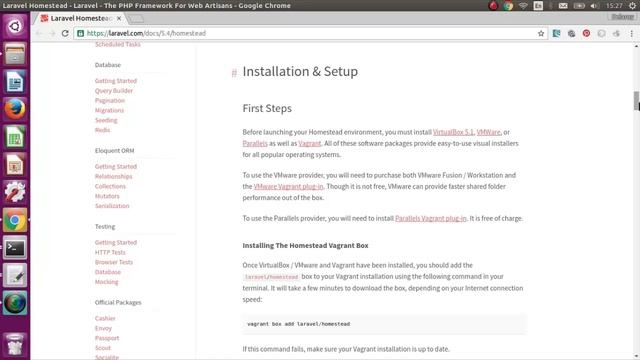The image size is (640, 360).
Task: Click the blue-green extension icon in the toolbar
Action: click(556, 33)
